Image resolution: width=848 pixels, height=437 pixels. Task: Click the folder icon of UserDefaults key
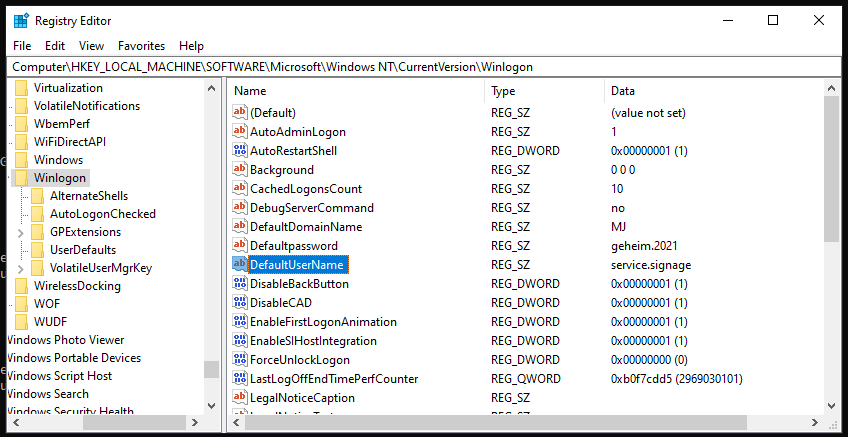click(37, 250)
